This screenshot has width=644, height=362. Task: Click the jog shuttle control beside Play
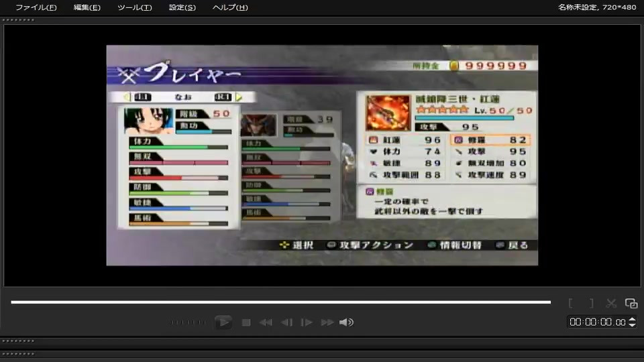pyautogui.click(x=188, y=322)
